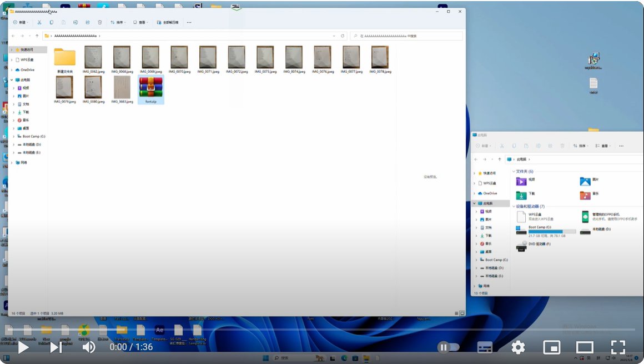This screenshot has height=364, width=644.
Task: Expand WPS云盘 in front window sidebar
Action: point(12,60)
